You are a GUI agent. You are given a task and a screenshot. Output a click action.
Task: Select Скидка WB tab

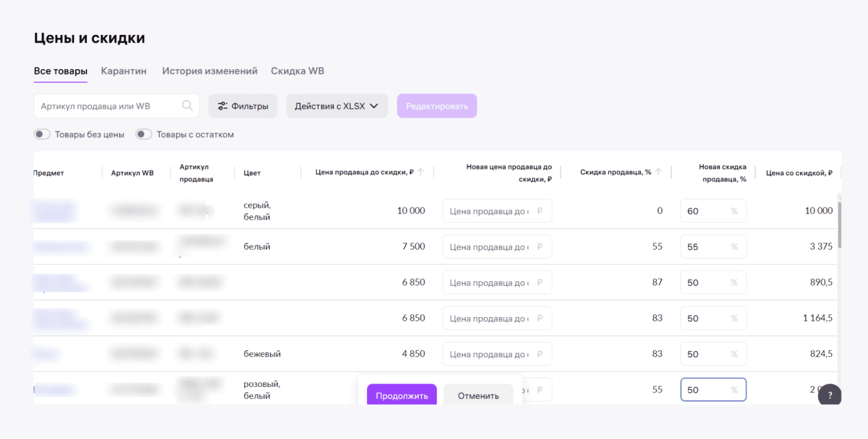pyautogui.click(x=297, y=71)
